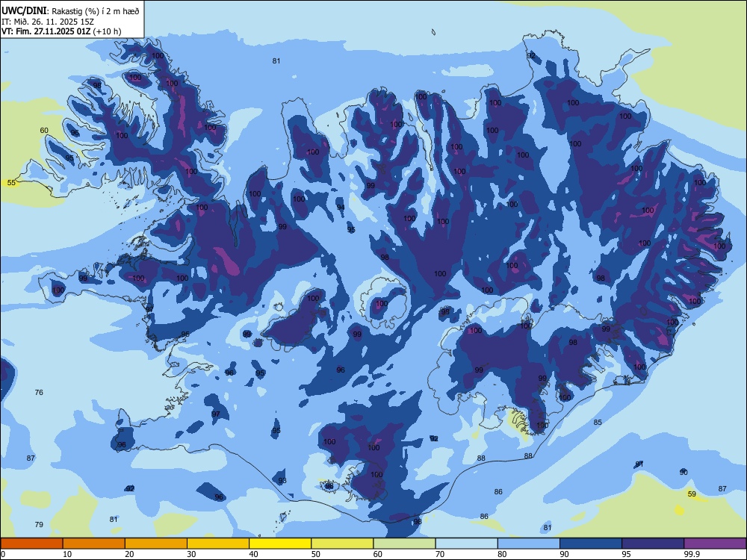Pick the 50–60 pale yellow legend swatch
The image size is (747, 560).
342,544
